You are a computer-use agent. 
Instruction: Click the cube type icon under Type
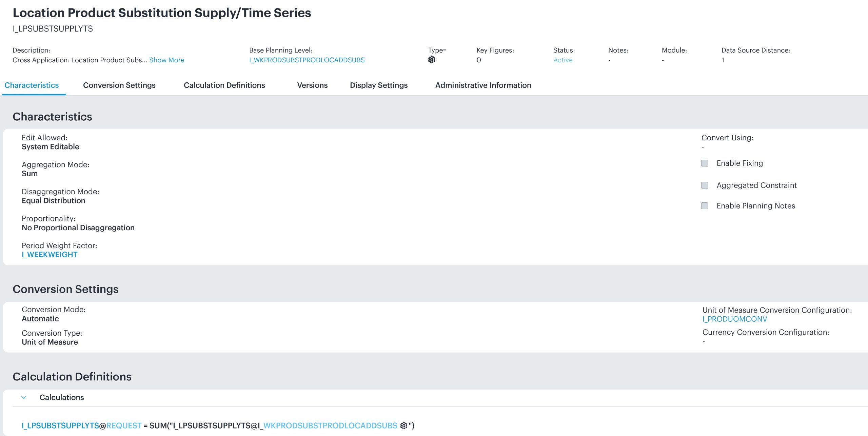tap(432, 60)
